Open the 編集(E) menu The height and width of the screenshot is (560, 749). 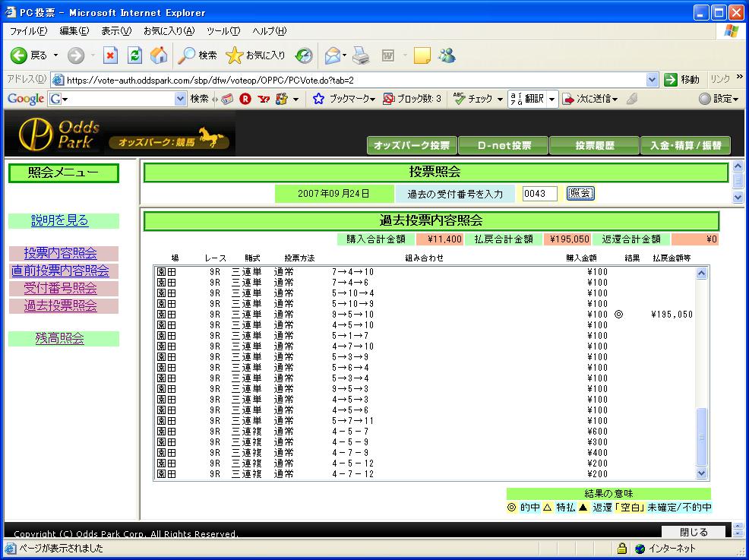74,31
